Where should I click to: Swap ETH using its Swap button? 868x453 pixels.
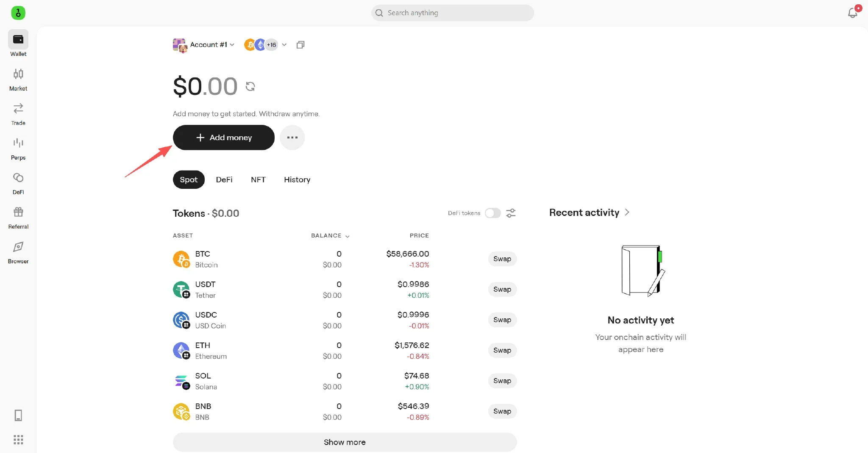502,350
